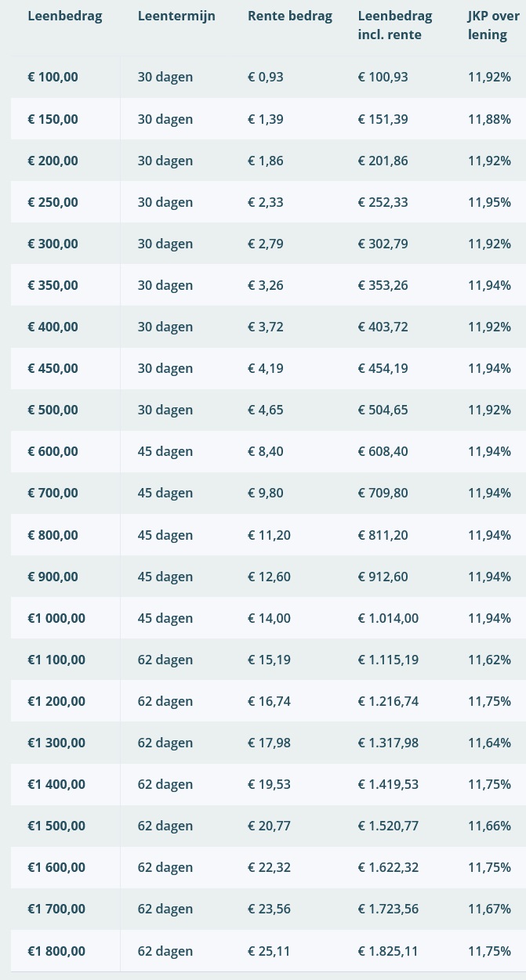Select the € 250,00 loan amount cell
The height and width of the screenshot is (980, 526).
click(53, 202)
